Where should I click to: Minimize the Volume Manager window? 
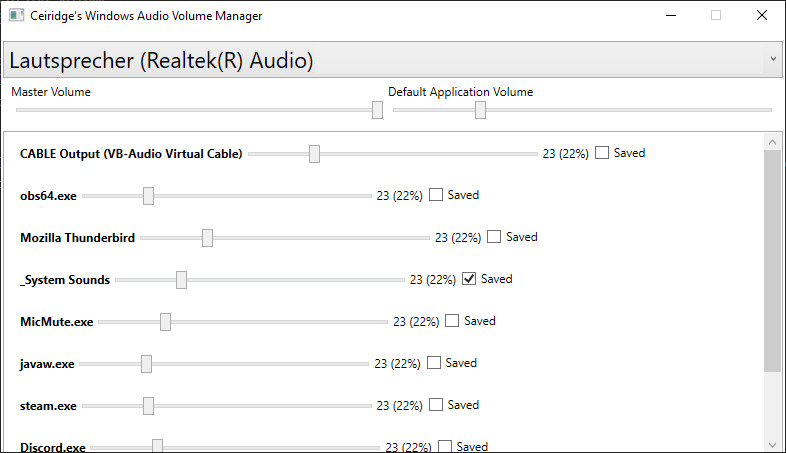coord(671,16)
